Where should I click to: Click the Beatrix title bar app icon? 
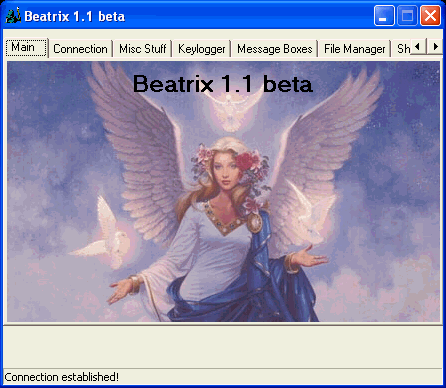(13, 16)
